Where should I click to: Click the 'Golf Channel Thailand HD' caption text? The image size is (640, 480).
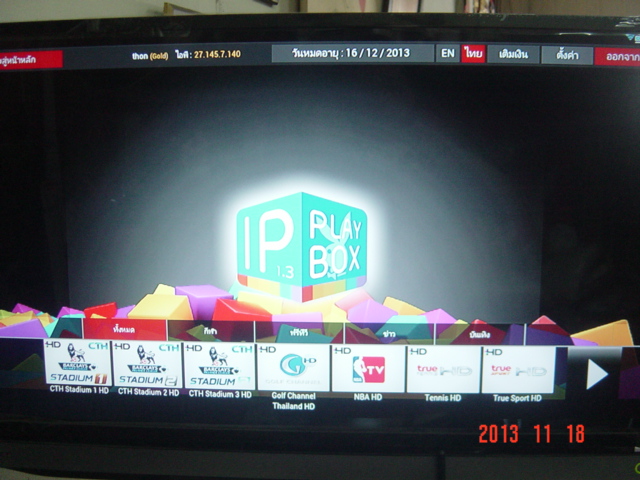click(293, 401)
